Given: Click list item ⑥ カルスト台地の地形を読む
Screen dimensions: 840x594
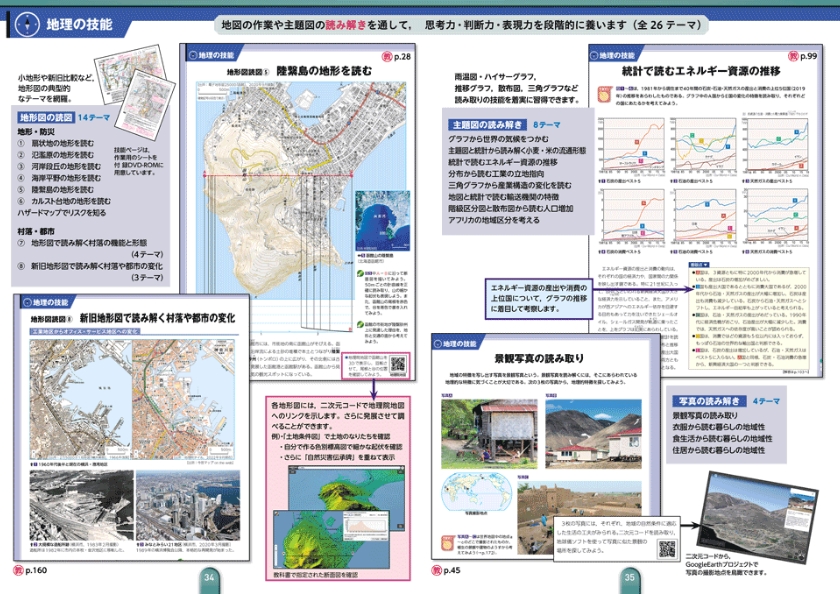Looking at the screenshot, I should (64, 201).
